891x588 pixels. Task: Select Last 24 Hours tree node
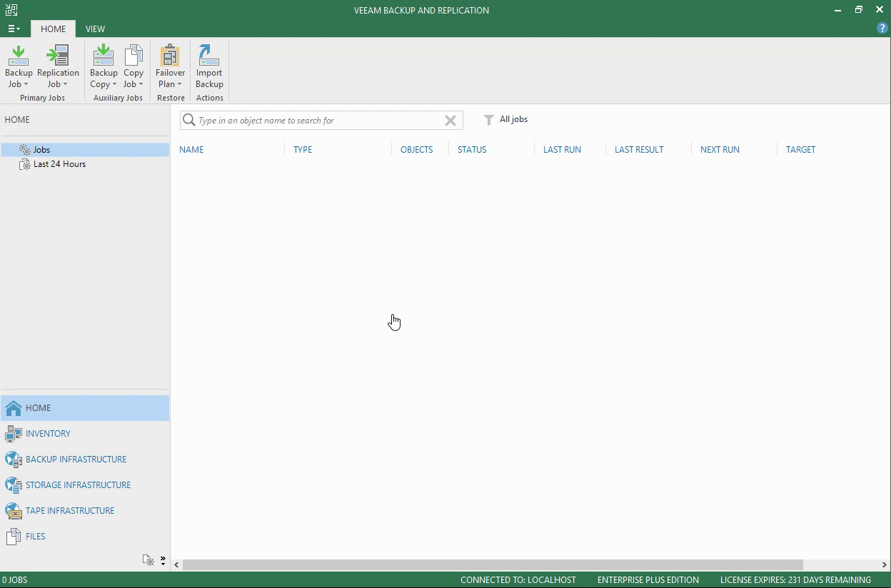coord(59,164)
